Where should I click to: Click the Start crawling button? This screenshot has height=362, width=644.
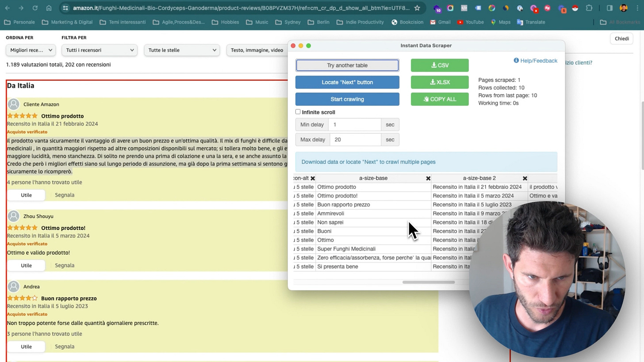[x=347, y=99]
